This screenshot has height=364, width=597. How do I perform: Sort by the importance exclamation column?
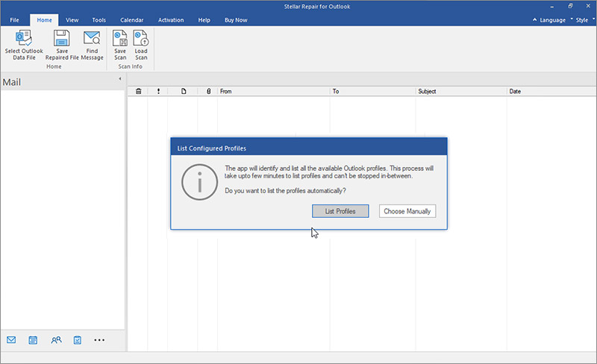[158, 92]
